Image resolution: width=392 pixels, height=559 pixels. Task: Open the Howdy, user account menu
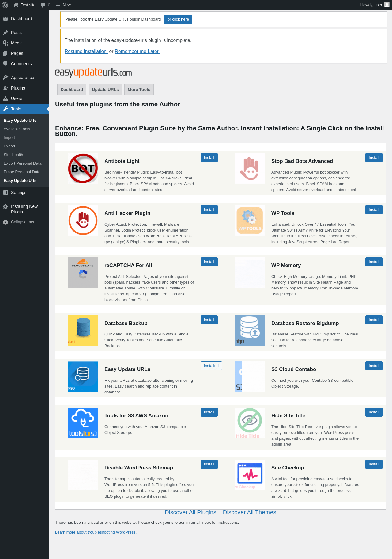coord(375,5)
